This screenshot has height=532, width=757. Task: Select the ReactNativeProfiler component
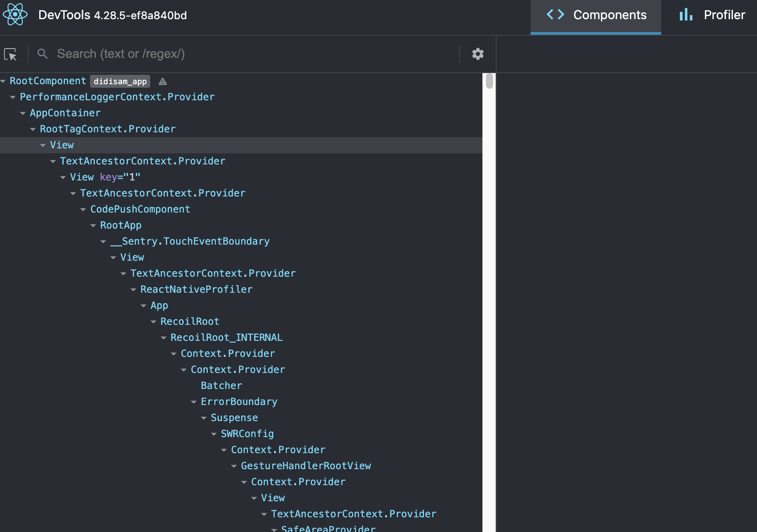(x=197, y=290)
